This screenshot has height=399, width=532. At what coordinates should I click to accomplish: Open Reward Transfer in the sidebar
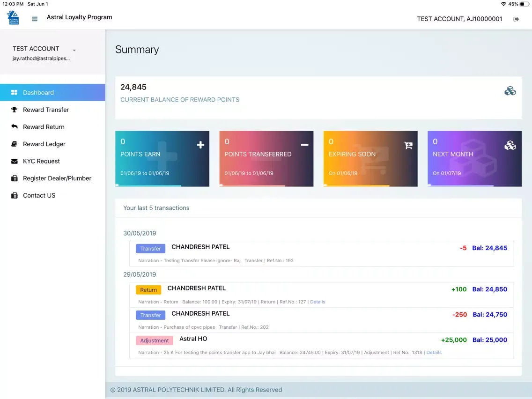[52, 110]
